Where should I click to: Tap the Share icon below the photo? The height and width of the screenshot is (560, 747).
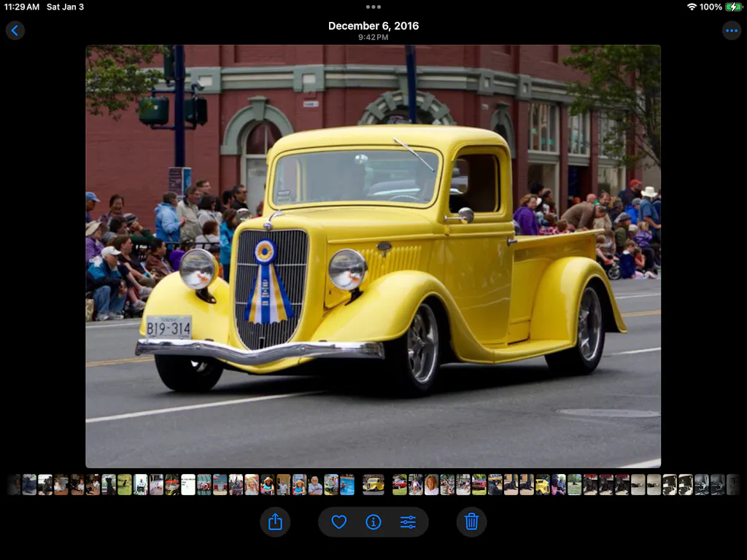point(275,522)
